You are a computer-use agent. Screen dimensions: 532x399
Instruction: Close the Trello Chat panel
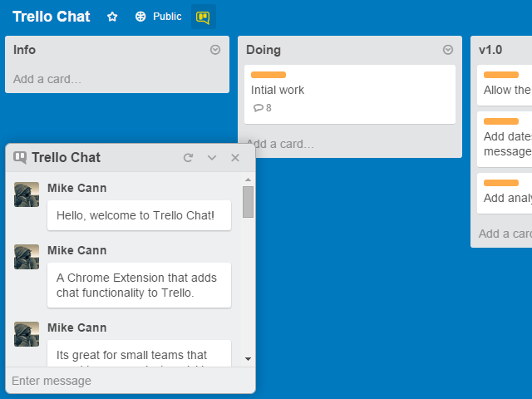pos(235,157)
